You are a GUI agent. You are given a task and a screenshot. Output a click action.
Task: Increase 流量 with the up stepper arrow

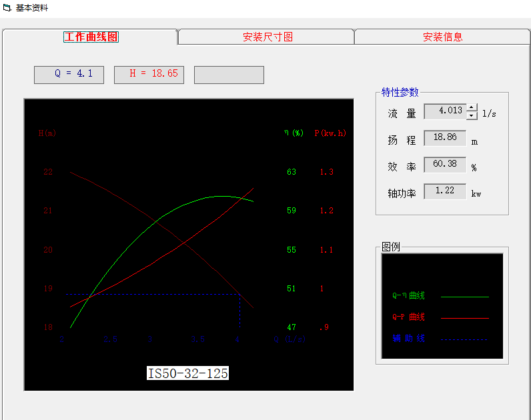coord(472,107)
